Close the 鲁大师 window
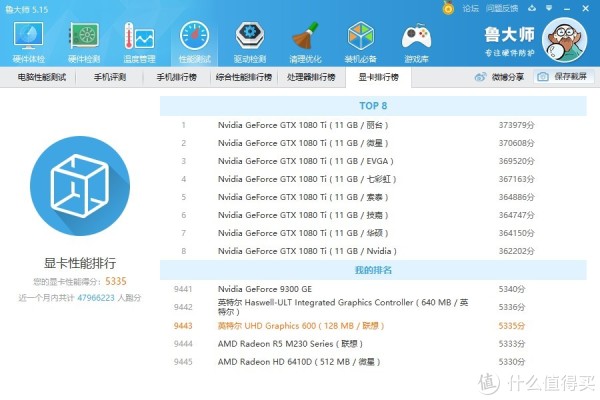 pyautogui.click(x=585, y=8)
